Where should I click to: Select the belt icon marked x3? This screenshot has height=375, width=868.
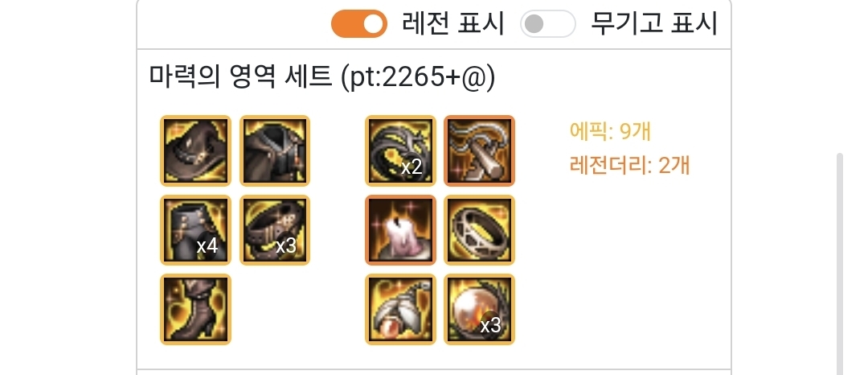tap(275, 230)
